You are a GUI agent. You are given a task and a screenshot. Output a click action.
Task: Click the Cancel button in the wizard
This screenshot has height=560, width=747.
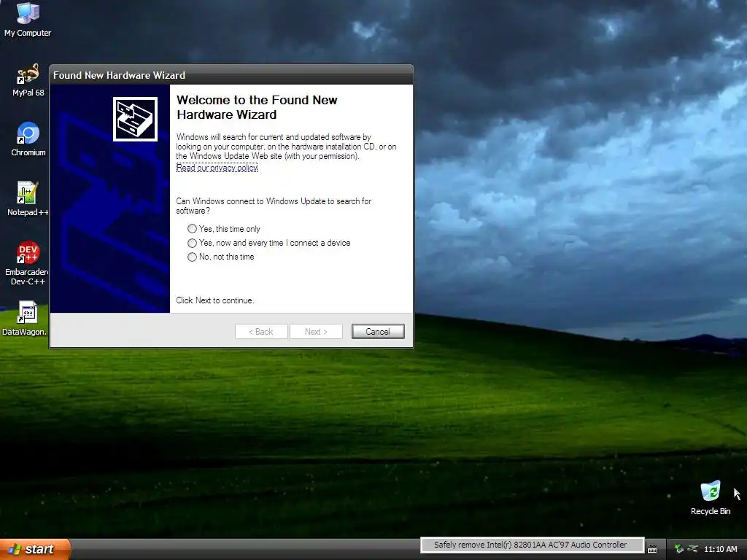[378, 332]
